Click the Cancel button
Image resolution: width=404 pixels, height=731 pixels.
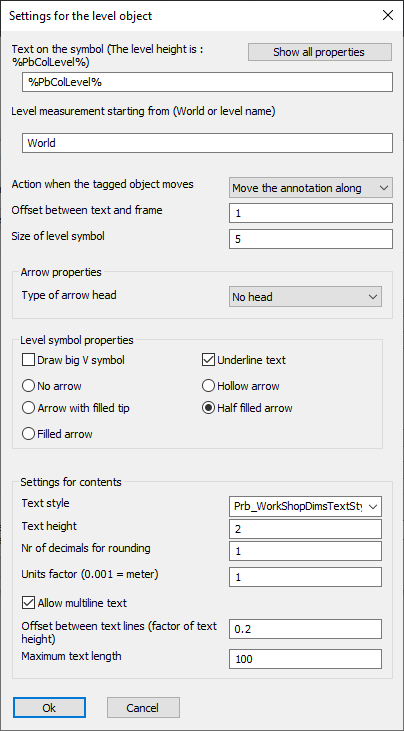[143, 708]
